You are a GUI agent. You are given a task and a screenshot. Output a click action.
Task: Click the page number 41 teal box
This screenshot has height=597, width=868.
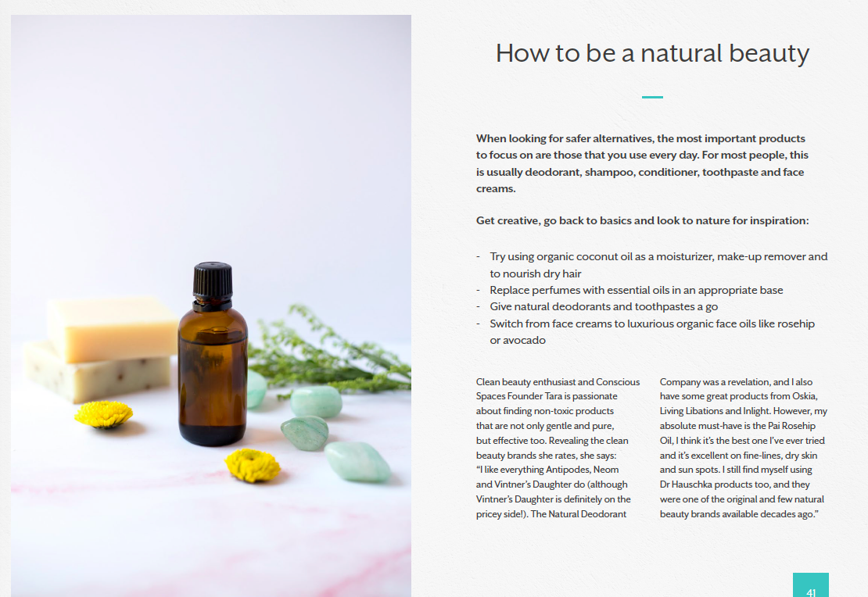tap(810, 584)
